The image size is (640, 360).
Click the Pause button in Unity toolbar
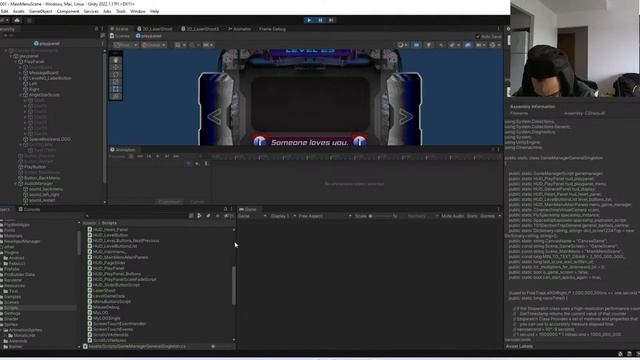[x=320, y=20]
